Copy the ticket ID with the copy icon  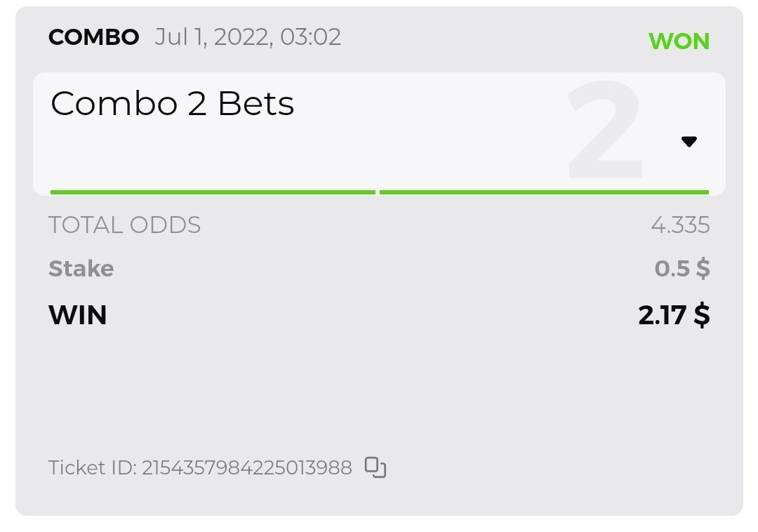point(376,467)
